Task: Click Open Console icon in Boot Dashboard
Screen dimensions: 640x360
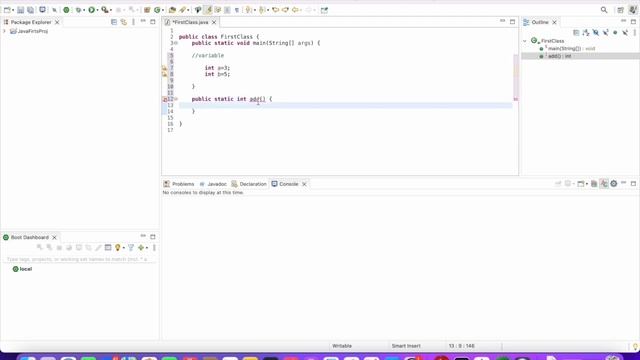Action: point(108,247)
